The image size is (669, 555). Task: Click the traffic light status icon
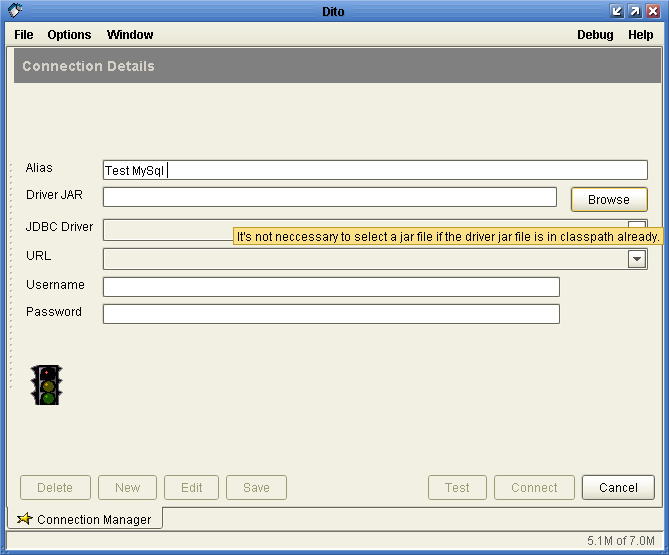coord(46,384)
